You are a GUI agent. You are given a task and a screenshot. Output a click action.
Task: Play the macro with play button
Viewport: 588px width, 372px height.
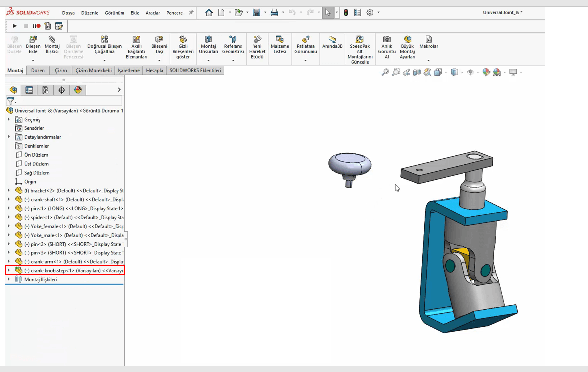pos(14,26)
